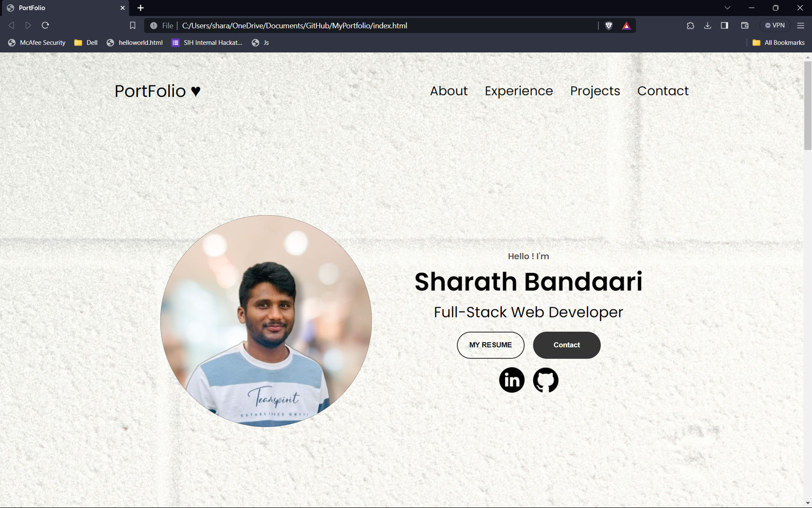This screenshot has height=508, width=812.
Task: Open Brave Shields lion icon
Action: (x=609, y=26)
